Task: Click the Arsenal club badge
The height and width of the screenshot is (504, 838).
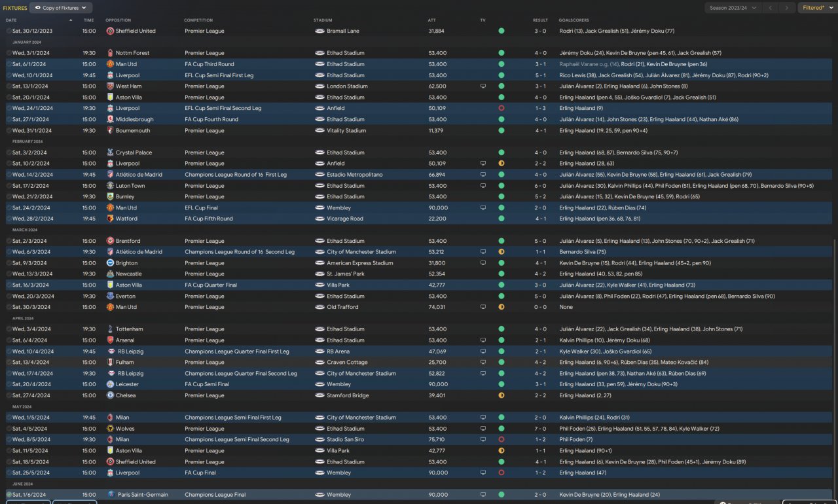Action: click(110, 340)
